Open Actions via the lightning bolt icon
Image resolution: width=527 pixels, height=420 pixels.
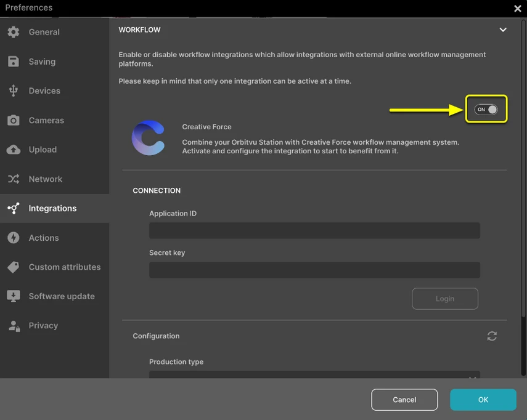point(14,238)
